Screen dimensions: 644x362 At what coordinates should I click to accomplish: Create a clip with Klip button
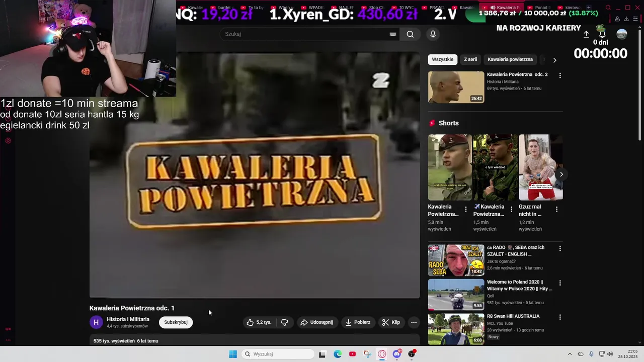click(391, 322)
